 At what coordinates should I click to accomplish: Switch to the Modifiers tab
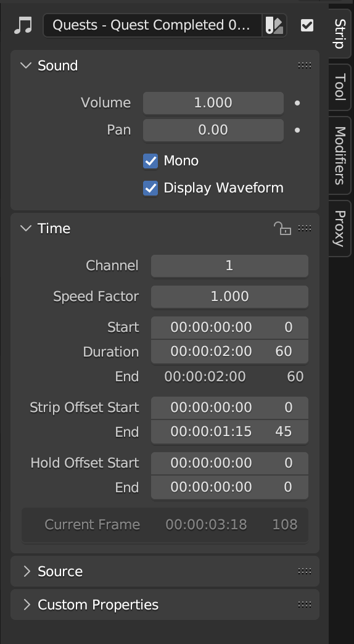coord(339,155)
